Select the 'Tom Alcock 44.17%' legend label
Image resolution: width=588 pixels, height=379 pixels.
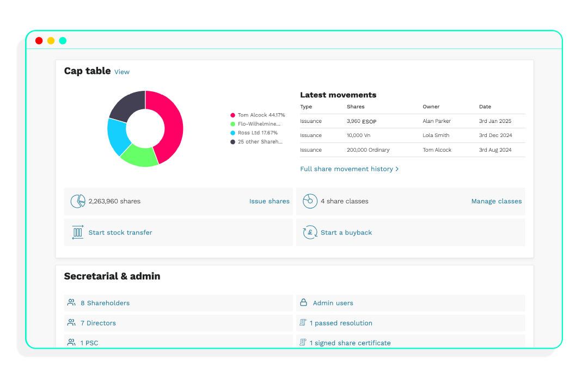click(261, 115)
